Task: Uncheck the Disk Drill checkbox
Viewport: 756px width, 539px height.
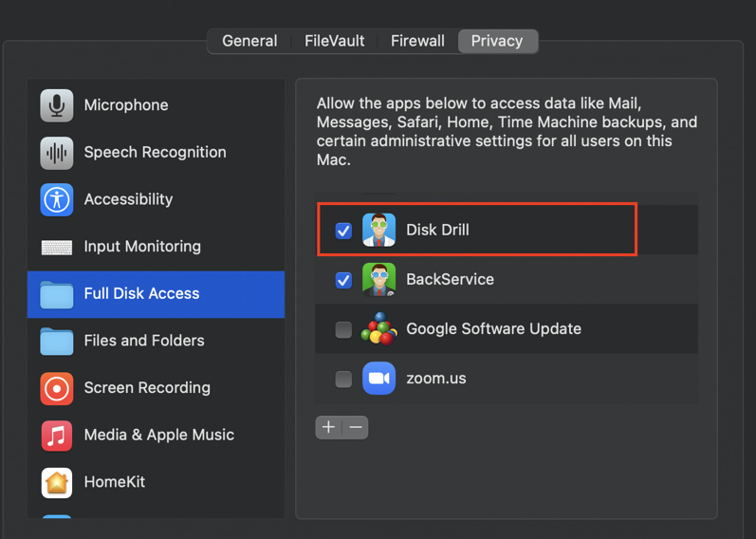Action: (x=343, y=231)
